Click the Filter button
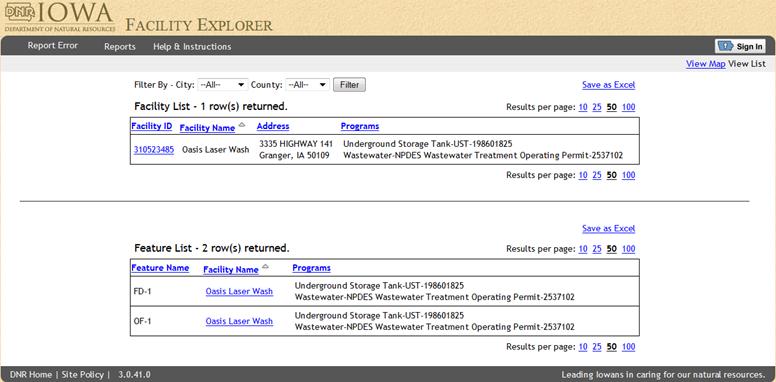The width and height of the screenshot is (776, 382). tap(349, 85)
